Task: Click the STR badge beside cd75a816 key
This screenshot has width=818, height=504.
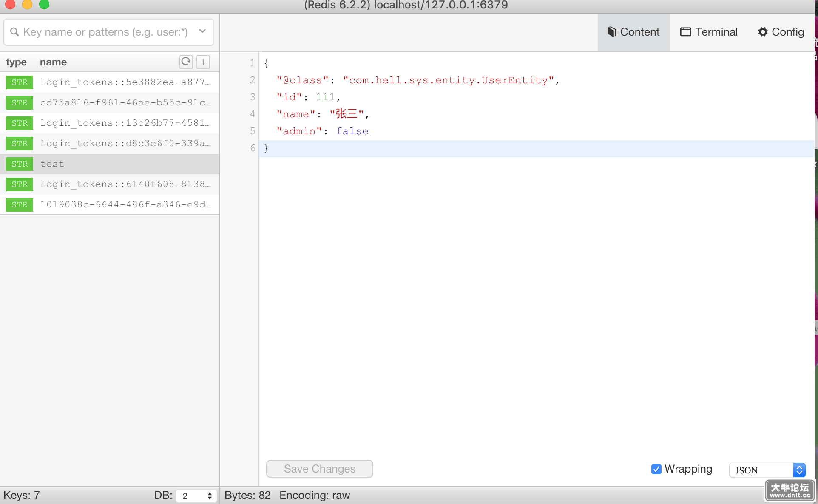Action: tap(20, 103)
